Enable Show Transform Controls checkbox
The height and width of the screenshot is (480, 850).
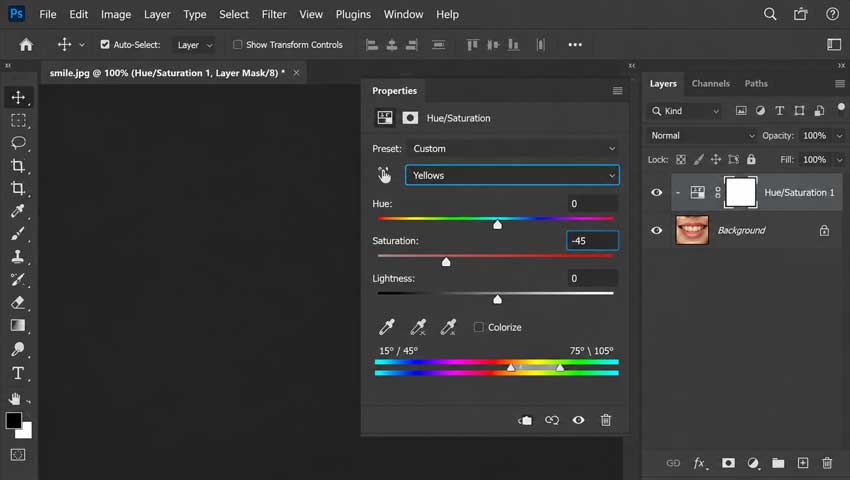click(x=237, y=44)
